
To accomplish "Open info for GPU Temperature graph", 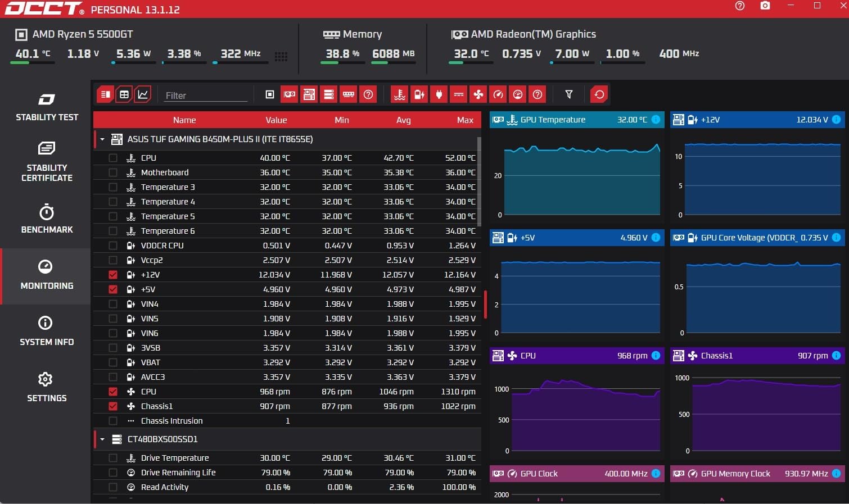I will pyautogui.click(x=656, y=120).
